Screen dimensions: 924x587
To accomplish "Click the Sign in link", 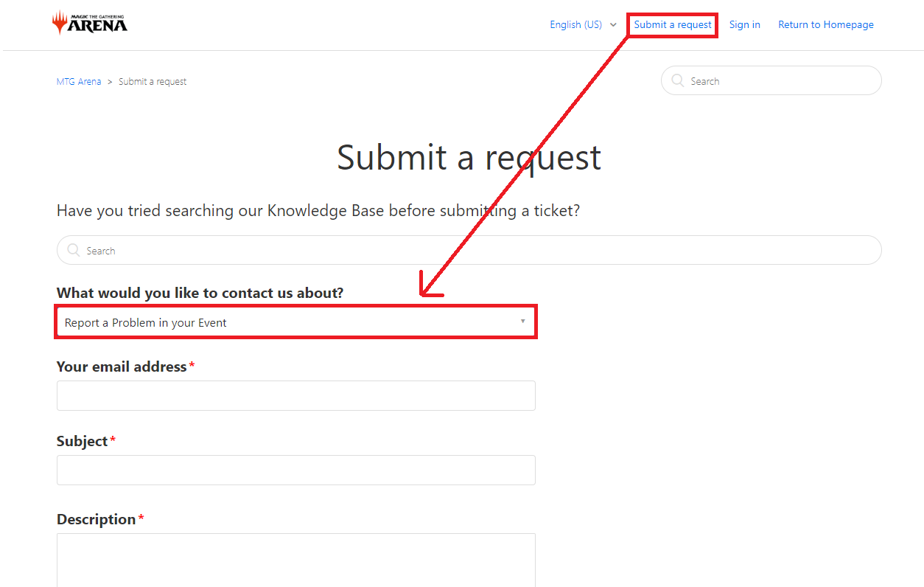I will [x=744, y=24].
